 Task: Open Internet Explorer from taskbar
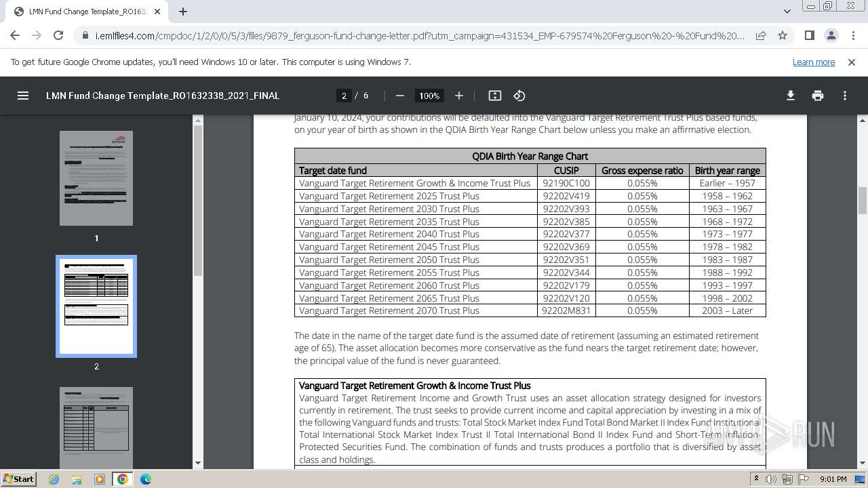coord(54,479)
